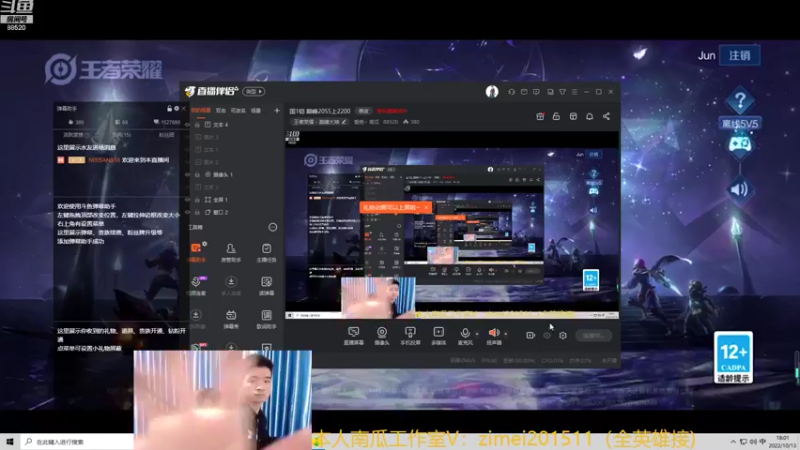The height and width of the screenshot is (450, 800).
Task: Click the 摄像头 camera source icon
Action: pyautogui.click(x=382, y=332)
